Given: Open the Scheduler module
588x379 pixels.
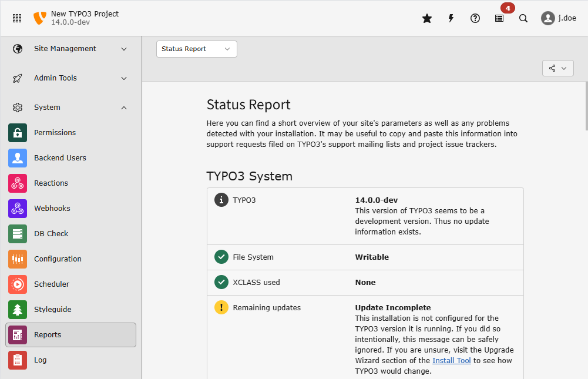Looking at the screenshot, I should pyautogui.click(x=51, y=284).
